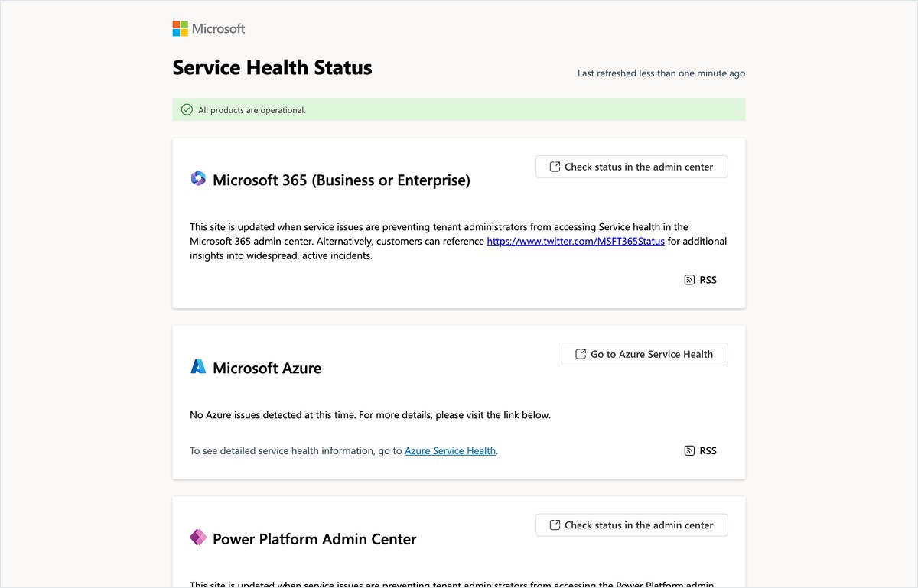Click the RSS icon in Microsoft Azure card
The width and height of the screenshot is (918, 588).
click(689, 451)
